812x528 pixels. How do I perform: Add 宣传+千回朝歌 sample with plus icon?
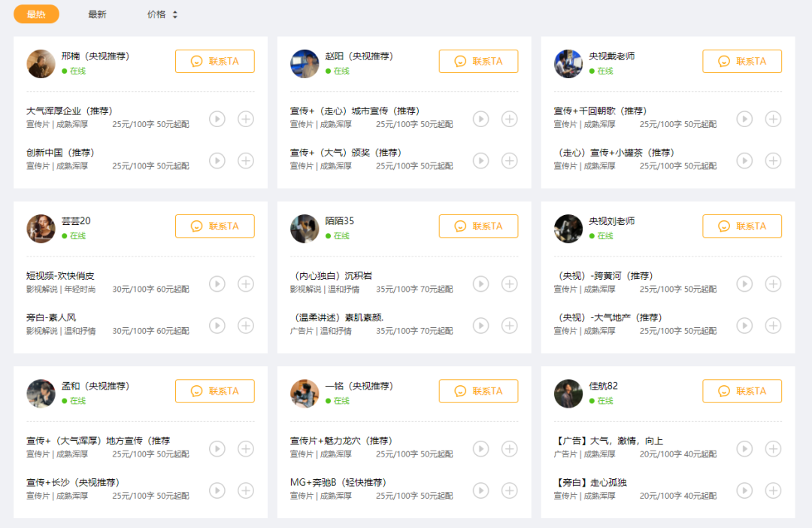click(774, 119)
